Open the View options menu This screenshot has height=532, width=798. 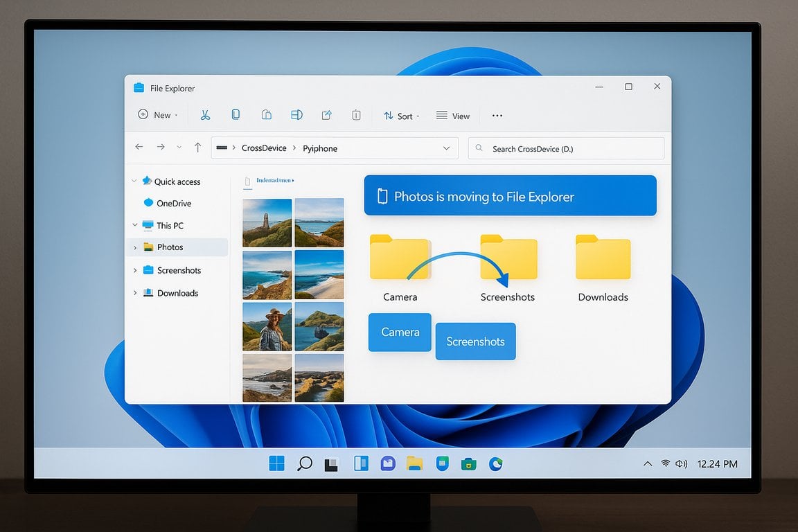click(x=453, y=116)
